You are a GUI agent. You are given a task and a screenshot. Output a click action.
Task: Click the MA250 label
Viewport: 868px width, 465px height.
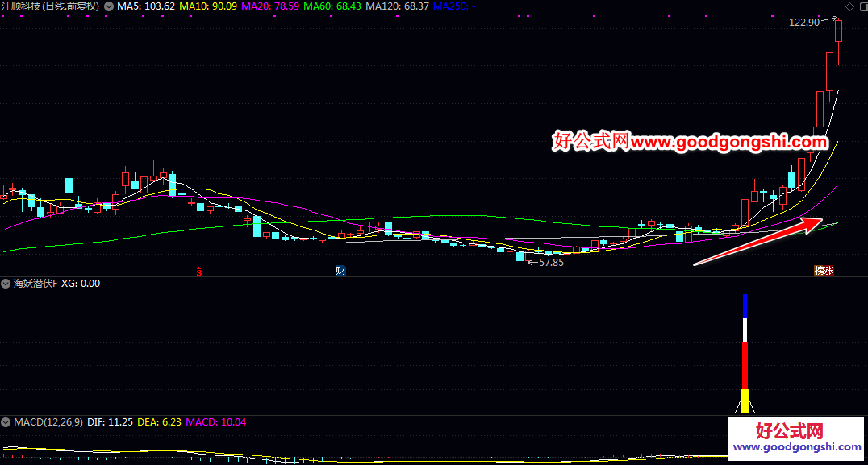pyautogui.click(x=454, y=6)
